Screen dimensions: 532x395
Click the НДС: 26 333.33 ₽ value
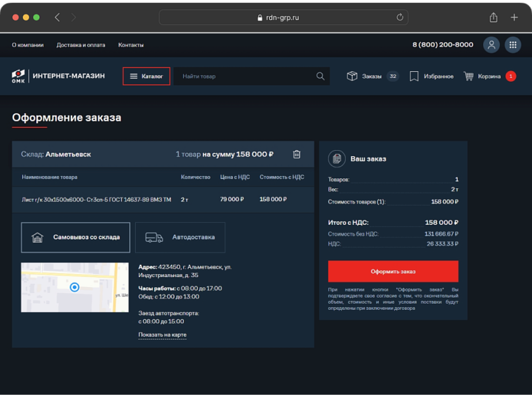click(442, 244)
